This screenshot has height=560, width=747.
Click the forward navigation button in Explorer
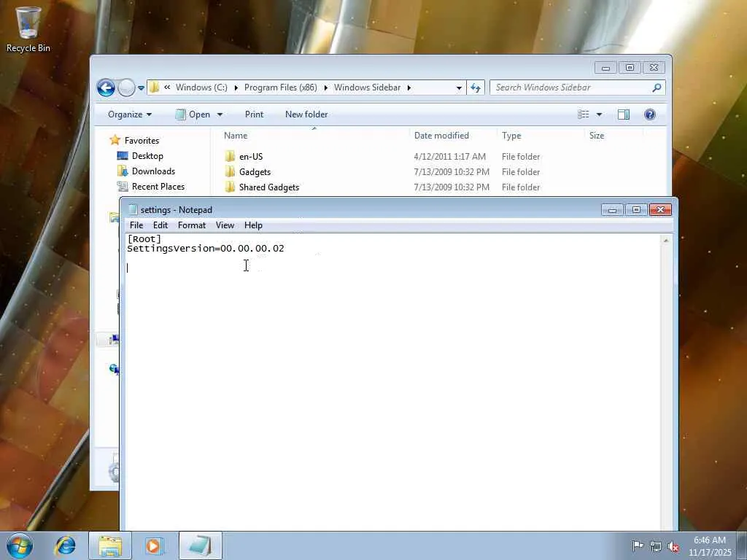[x=126, y=87]
